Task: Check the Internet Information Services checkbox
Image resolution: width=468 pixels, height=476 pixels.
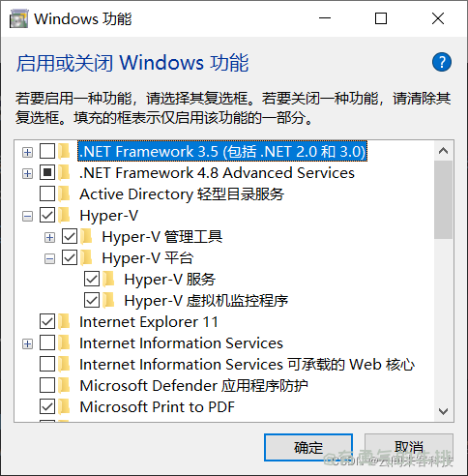Action: point(47,342)
